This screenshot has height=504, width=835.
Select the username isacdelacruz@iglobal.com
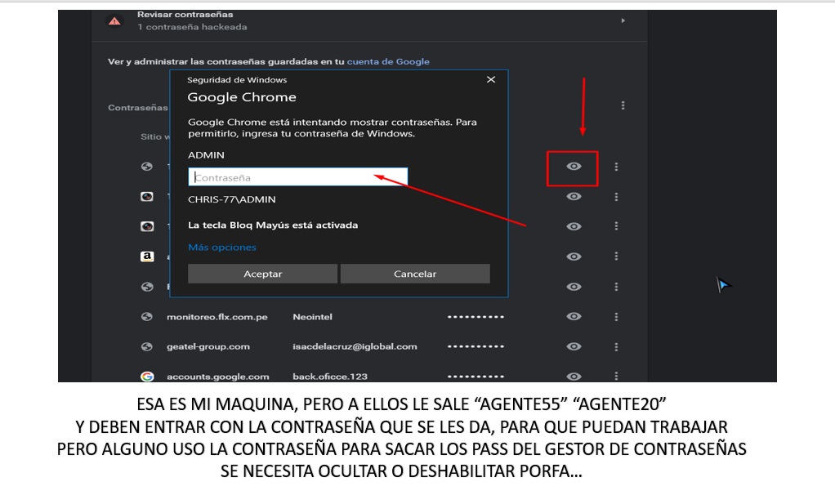pyautogui.click(x=355, y=346)
